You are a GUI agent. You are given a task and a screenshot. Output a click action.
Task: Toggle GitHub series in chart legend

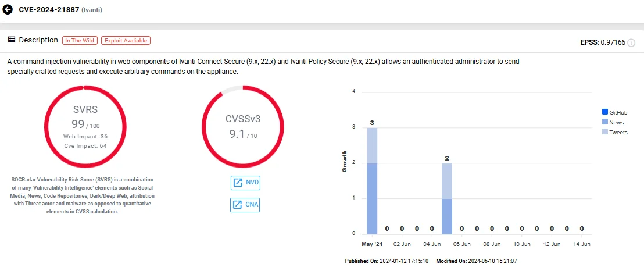[615, 112]
